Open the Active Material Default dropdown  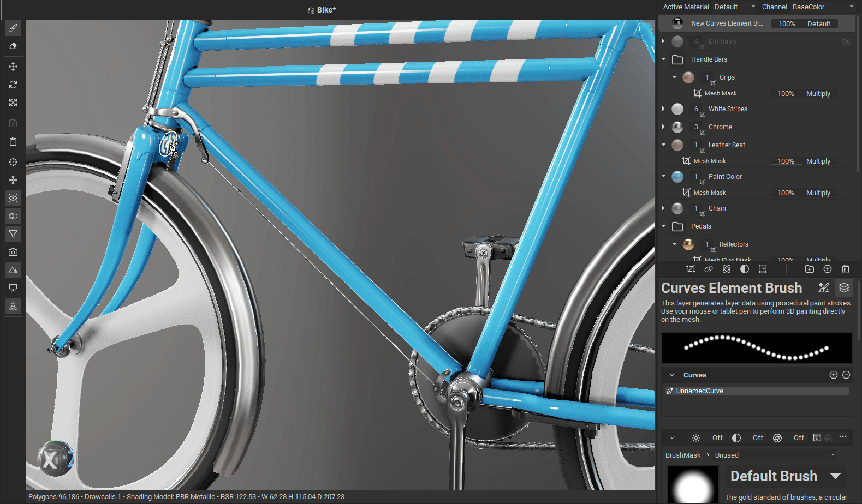pos(735,7)
